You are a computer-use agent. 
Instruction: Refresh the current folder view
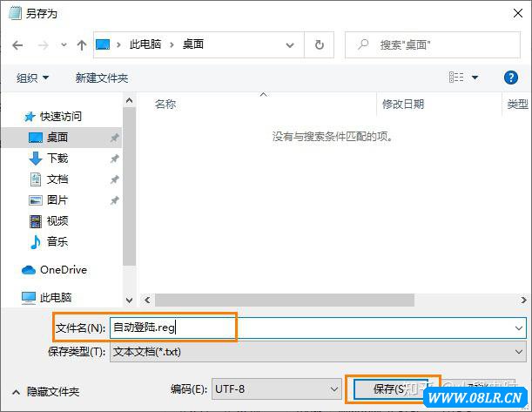320,44
